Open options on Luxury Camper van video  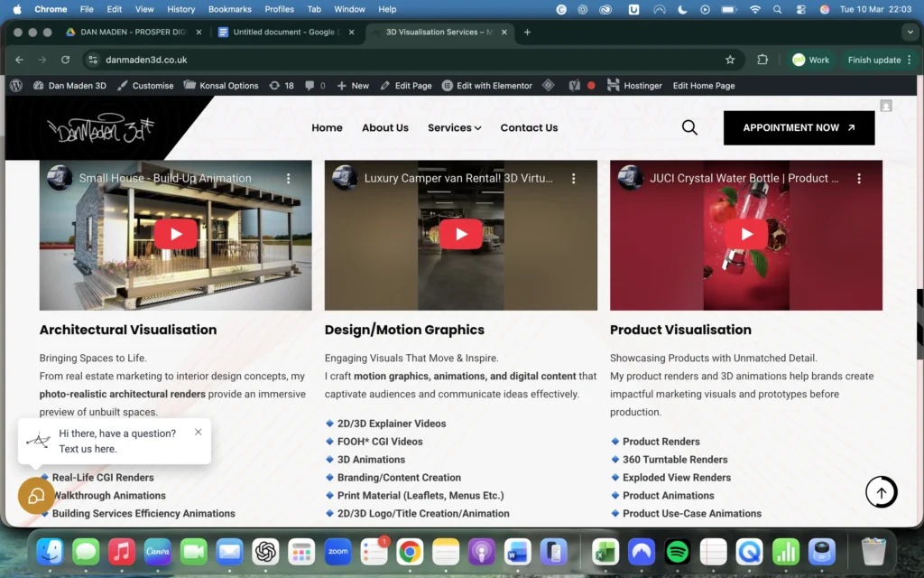click(x=573, y=179)
